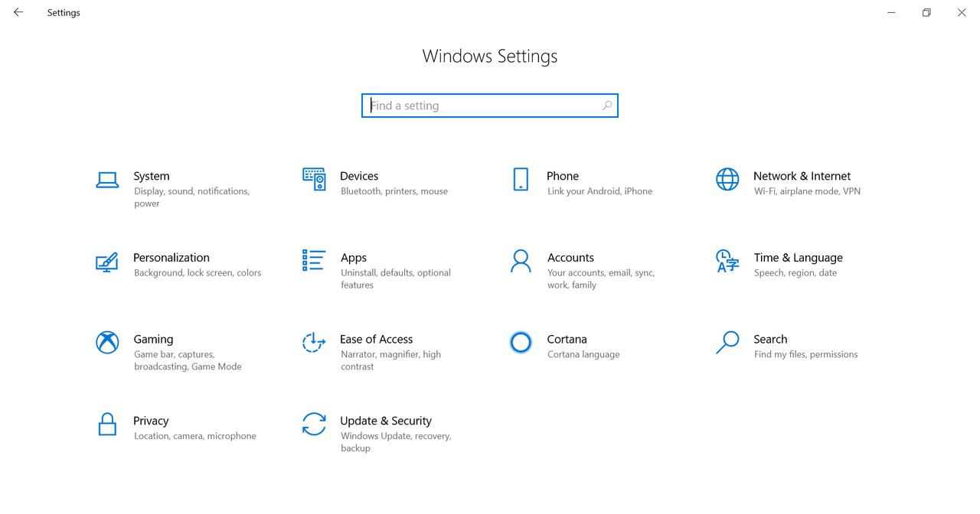
Task: Click the Update & Security refresh icon
Action: click(314, 424)
